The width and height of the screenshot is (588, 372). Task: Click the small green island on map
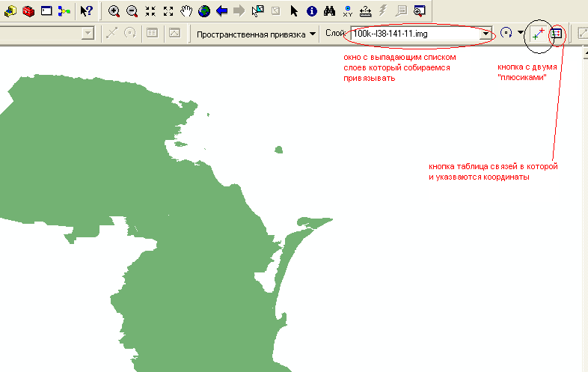(278, 150)
